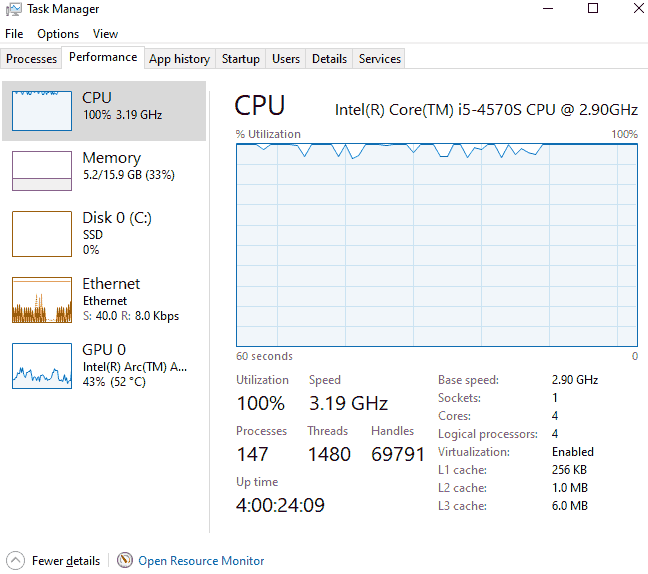Go to the Startup tab
The height and width of the screenshot is (574, 648).
point(241,59)
